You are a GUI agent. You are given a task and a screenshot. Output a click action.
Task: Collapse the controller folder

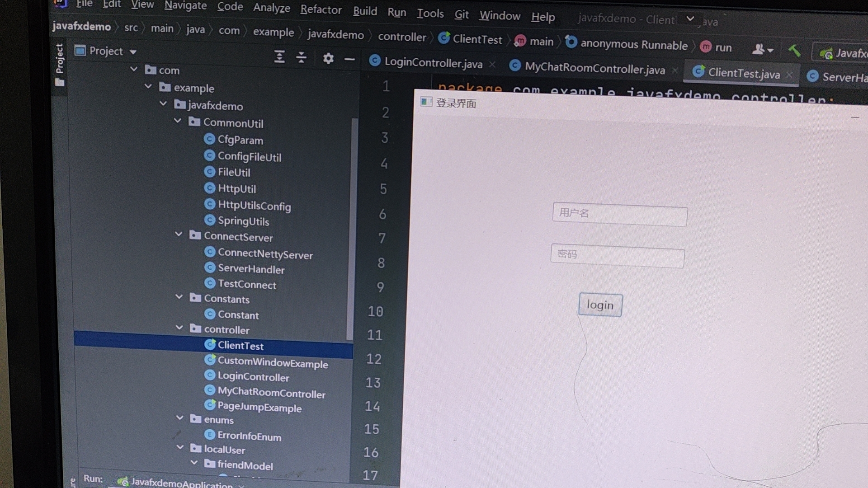179,328
